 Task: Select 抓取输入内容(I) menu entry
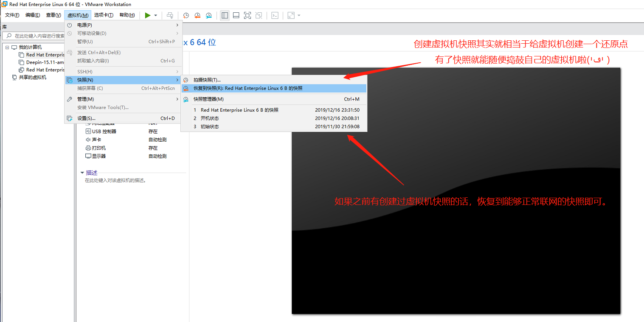[124, 61]
